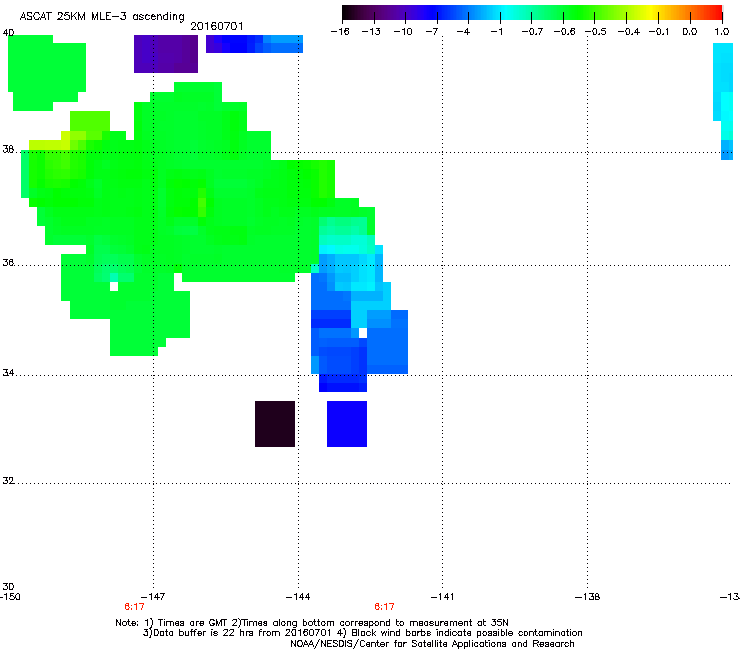This screenshot has width=740, height=650.
Task: Click the latitude label '38'
Action: (x=8, y=150)
